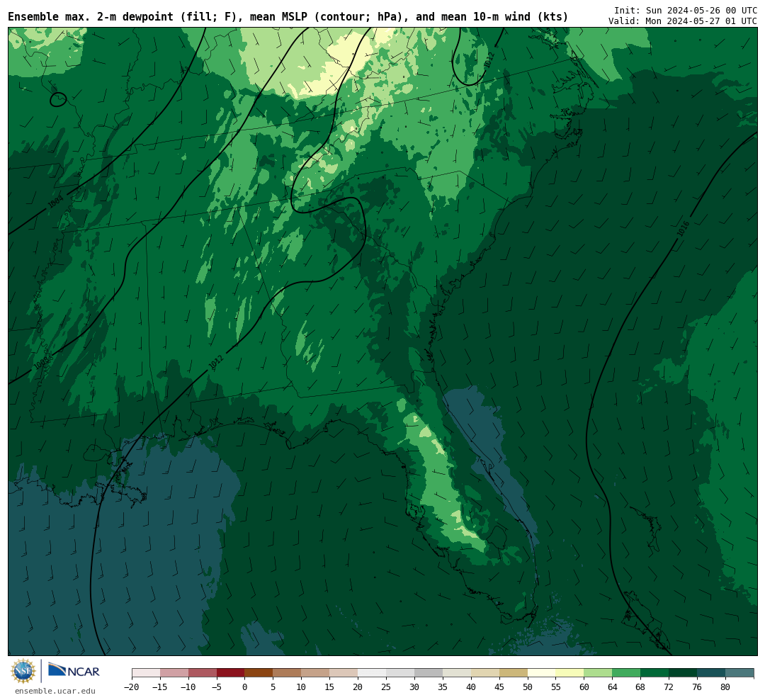Click the NSF logo
Image resolution: width=765 pixels, height=700 pixels.
[23, 671]
